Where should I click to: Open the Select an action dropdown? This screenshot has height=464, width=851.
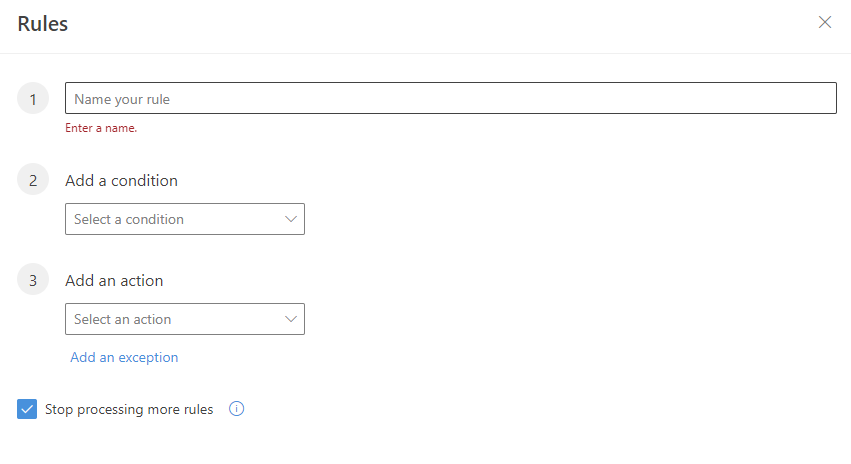pyautogui.click(x=185, y=319)
